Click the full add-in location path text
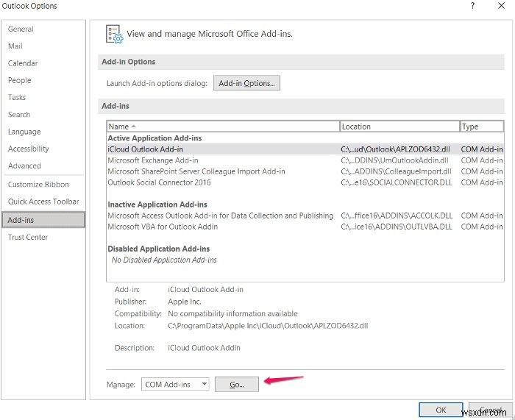 pos(268,326)
